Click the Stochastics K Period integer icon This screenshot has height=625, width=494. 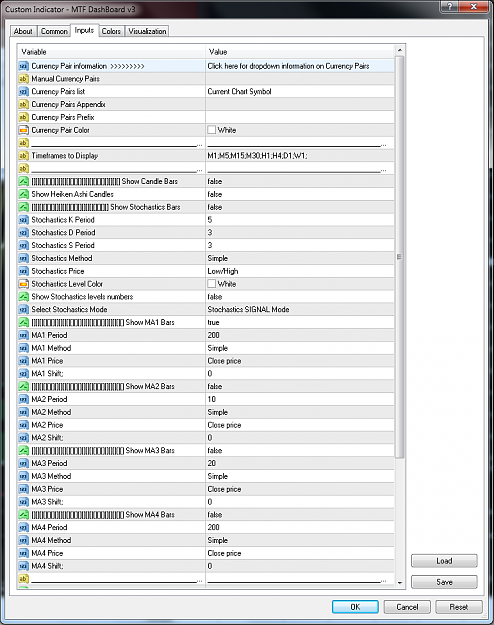[24, 220]
